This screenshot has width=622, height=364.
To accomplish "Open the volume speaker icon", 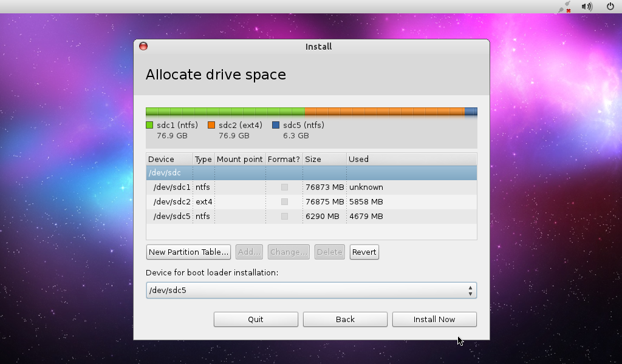I will (x=586, y=7).
